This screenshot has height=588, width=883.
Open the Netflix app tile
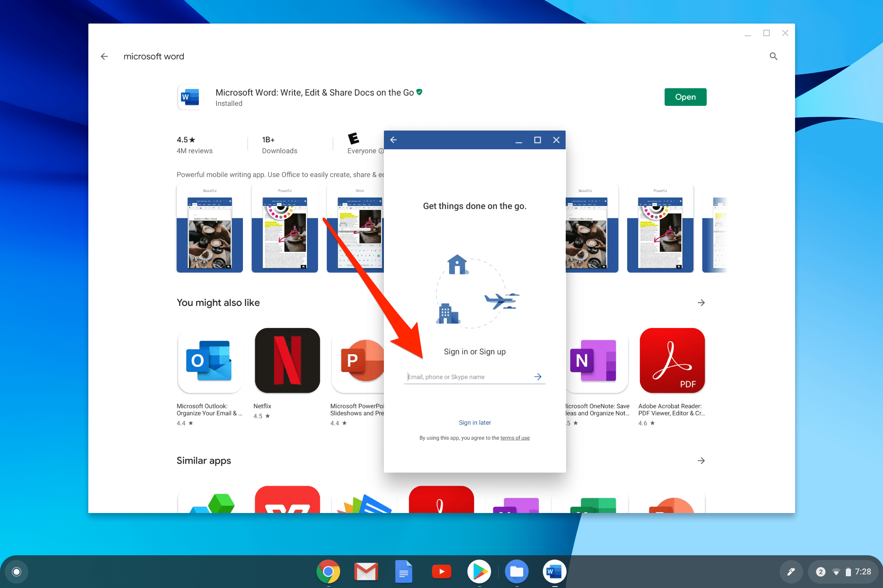pyautogui.click(x=287, y=360)
